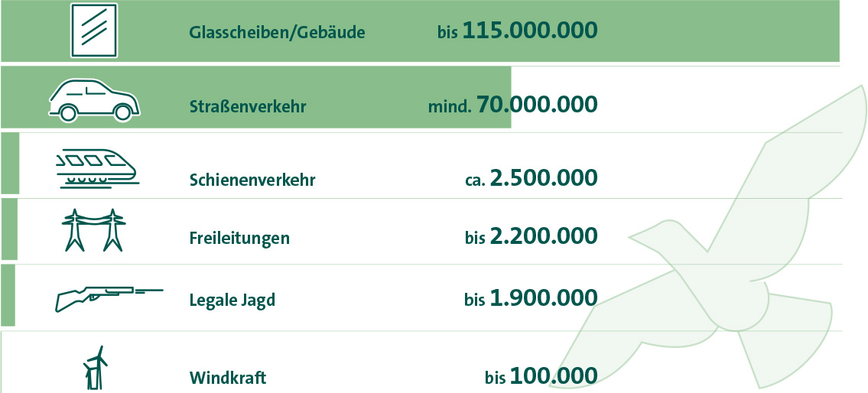
Task: Select the Straßenverkehr label
Action: tap(248, 106)
